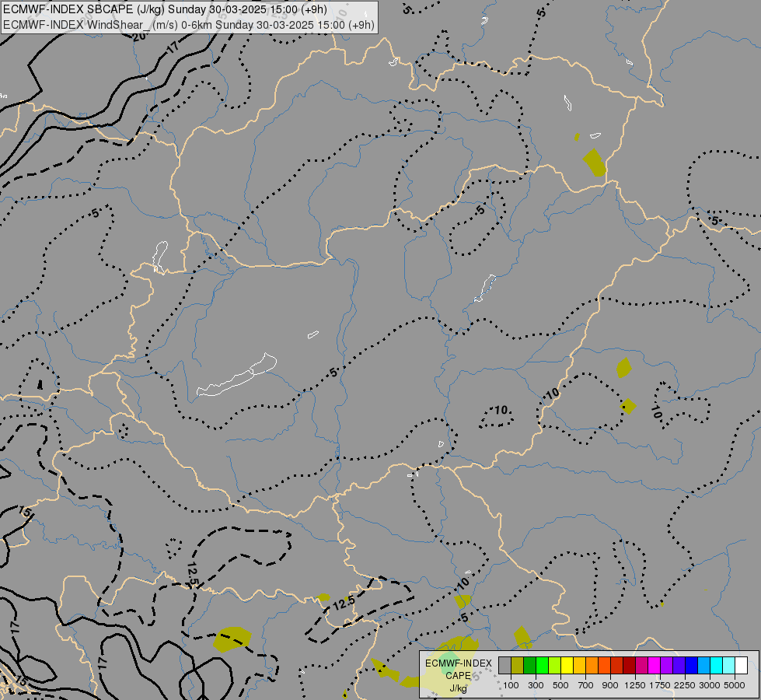
Task: Click the pure blue legend swatch
Action: (x=692, y=665)
